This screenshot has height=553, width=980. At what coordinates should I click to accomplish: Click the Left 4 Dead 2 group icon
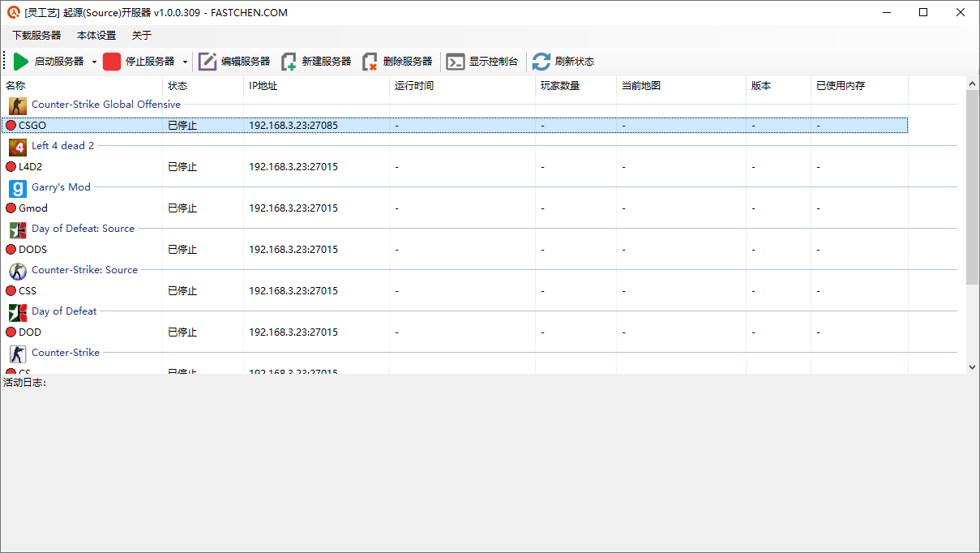[18, 147]
